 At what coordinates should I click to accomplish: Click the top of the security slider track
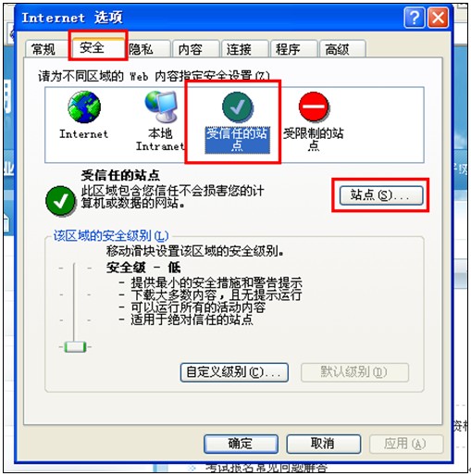[74, 266]
